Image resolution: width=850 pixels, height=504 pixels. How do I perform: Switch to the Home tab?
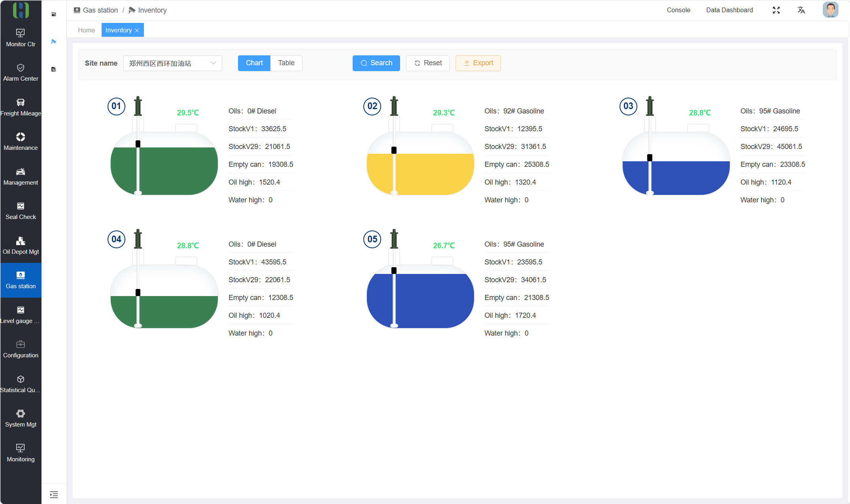point(87,30)
